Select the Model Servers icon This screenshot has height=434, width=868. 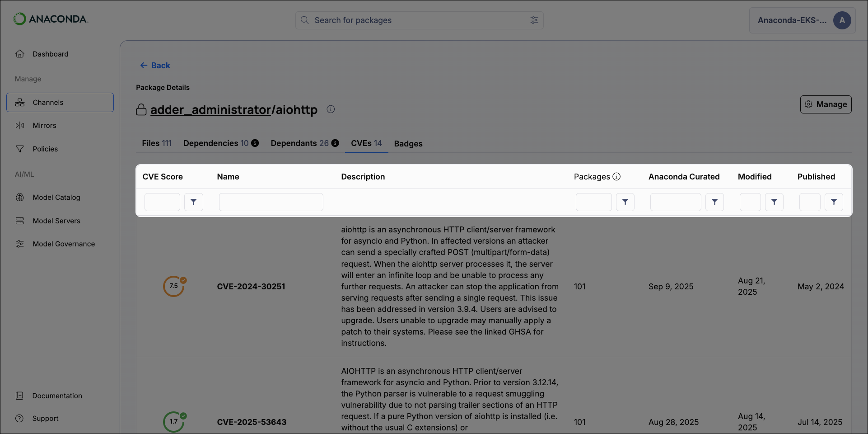20,221
